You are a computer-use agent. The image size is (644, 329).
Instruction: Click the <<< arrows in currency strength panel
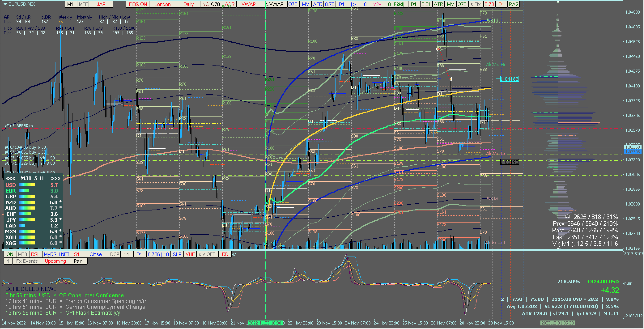11,178
